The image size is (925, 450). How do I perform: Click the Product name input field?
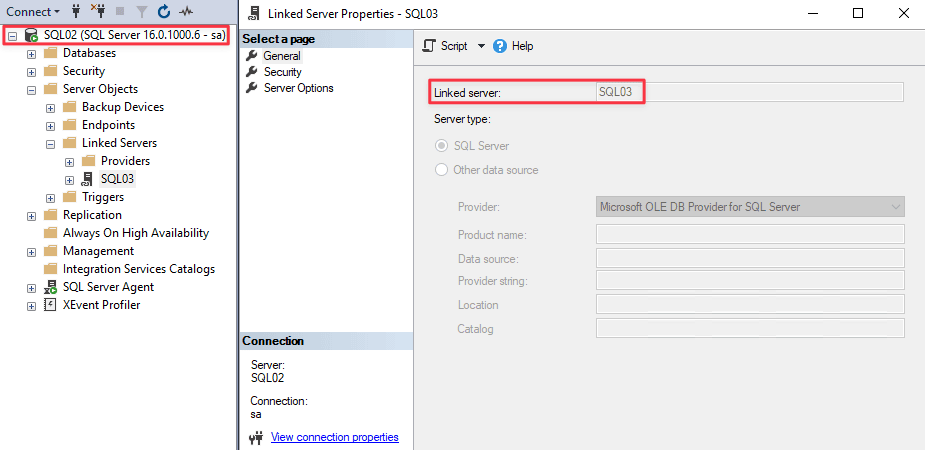(750, 235)
